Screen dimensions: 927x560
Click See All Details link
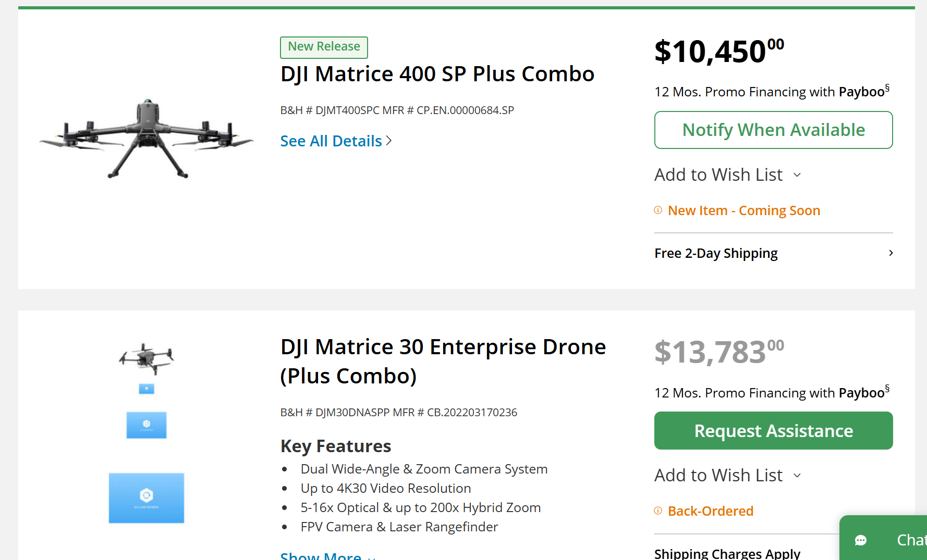(331, 141)
